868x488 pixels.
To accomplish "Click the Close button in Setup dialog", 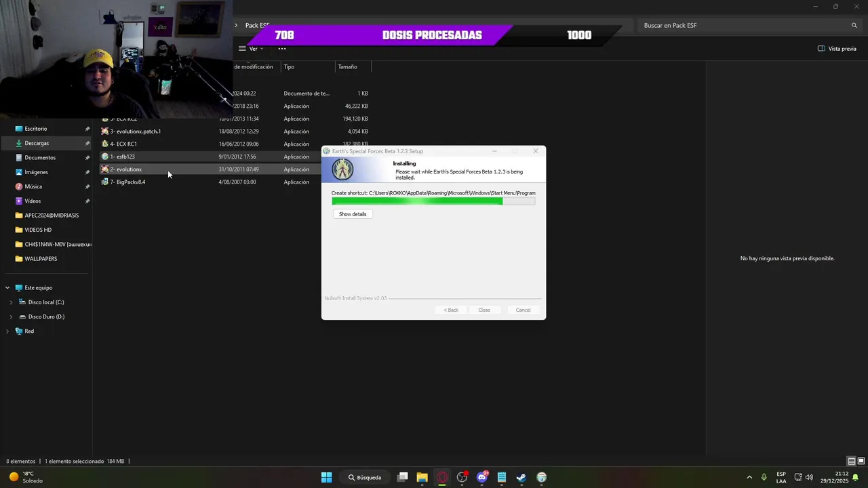I will pyautogui.click(x=484, y=310).
